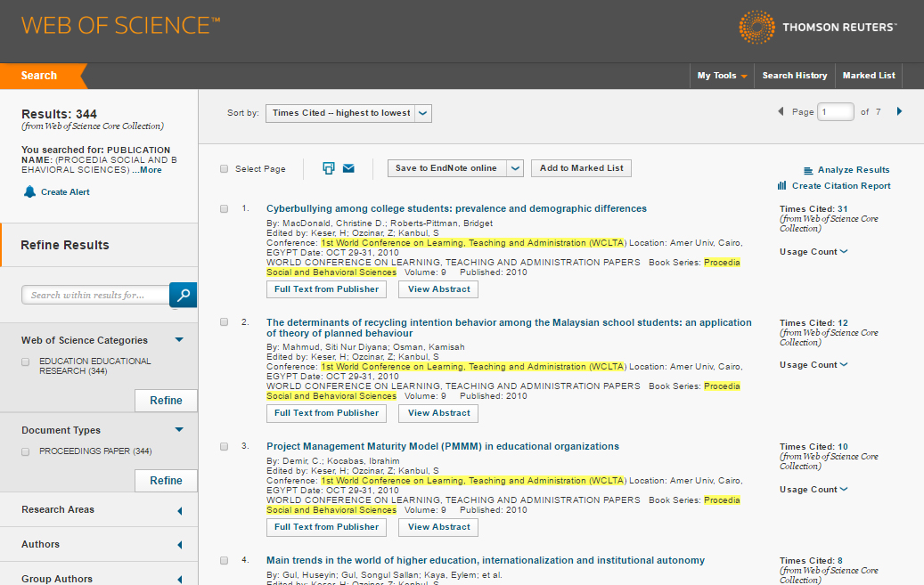Click the email results envelope icon
Viewport: 924px width, 585px height.
tap(348, 168)
